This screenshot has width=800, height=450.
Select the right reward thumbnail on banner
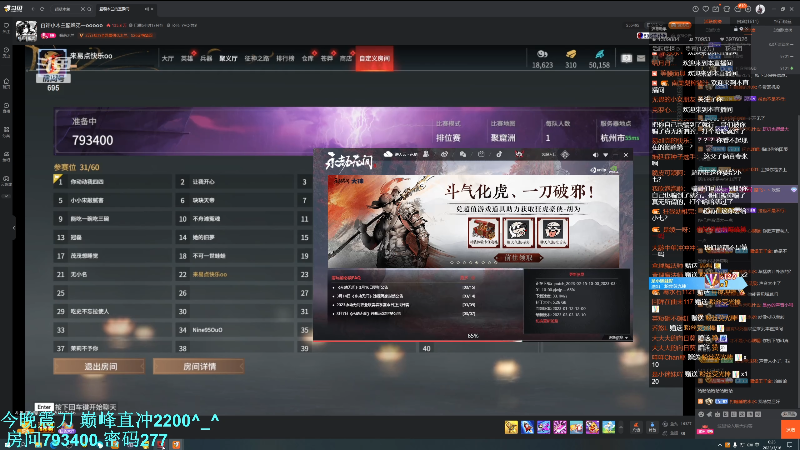[x=553, y=232]
